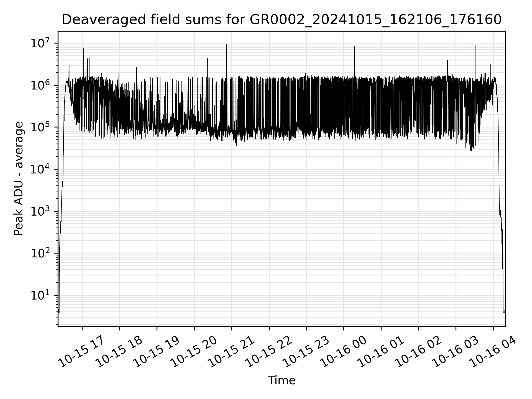Click the y tick label 10^5
The width and height of the screenshot is (532, 399).
[40, 127]
